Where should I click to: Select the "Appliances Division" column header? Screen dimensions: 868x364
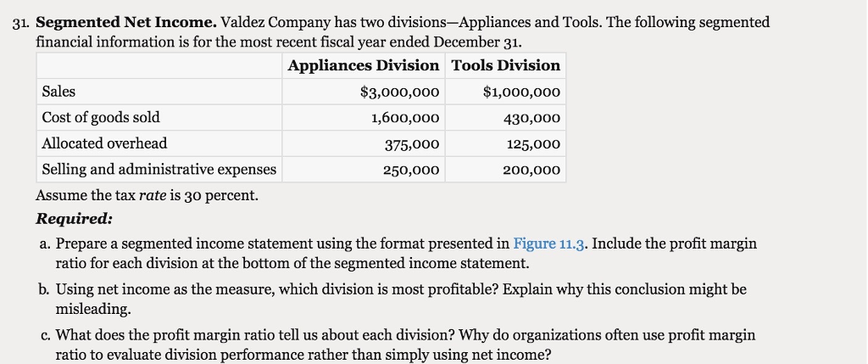pyautogui.click(x=363, y=65)
